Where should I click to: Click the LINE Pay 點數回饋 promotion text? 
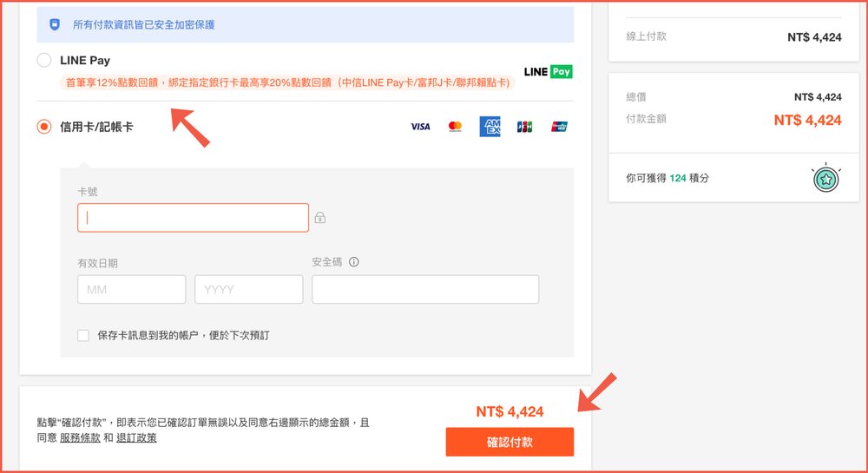coord(287,82)
